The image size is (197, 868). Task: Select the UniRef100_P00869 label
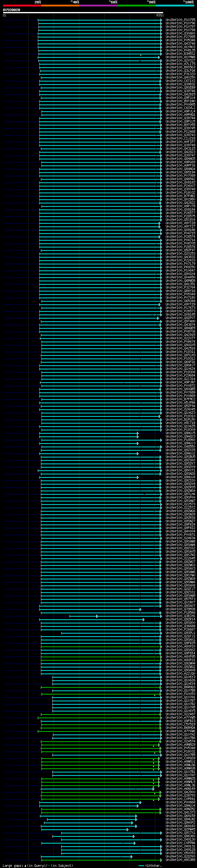click(x=180, y=396)
